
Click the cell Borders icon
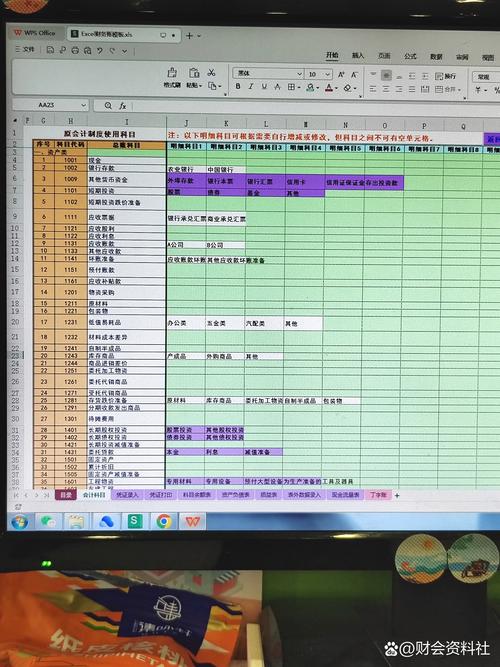pyautogui.click(x=291, y=87)
